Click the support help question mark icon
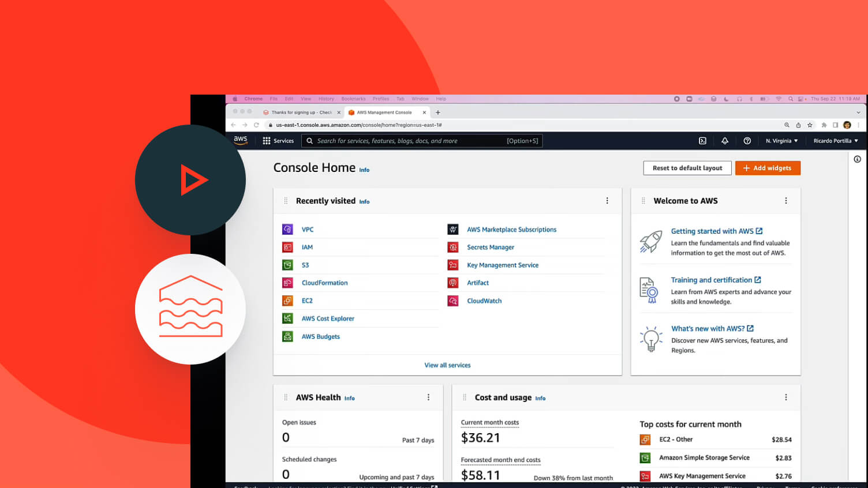The width and height of the screenshot is (868, 488). click(747, 141)
